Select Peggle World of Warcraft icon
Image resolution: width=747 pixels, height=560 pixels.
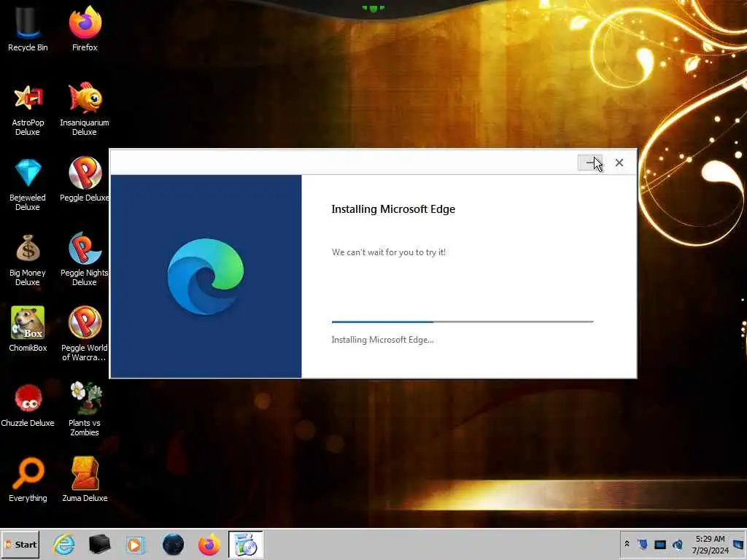tap(85, 334)
